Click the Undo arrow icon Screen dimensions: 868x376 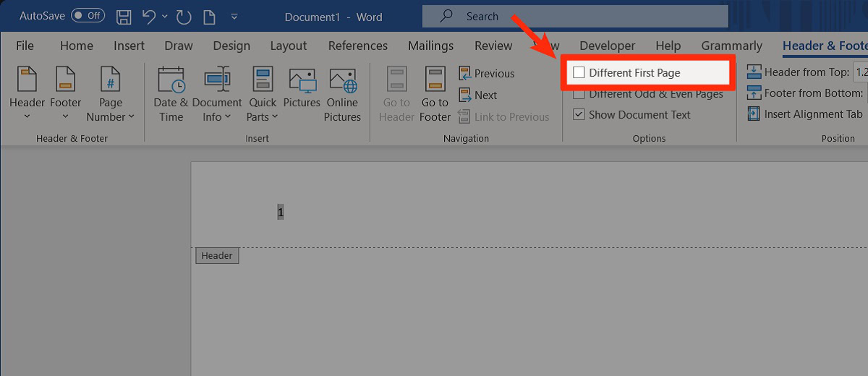(x=149, y=15)
